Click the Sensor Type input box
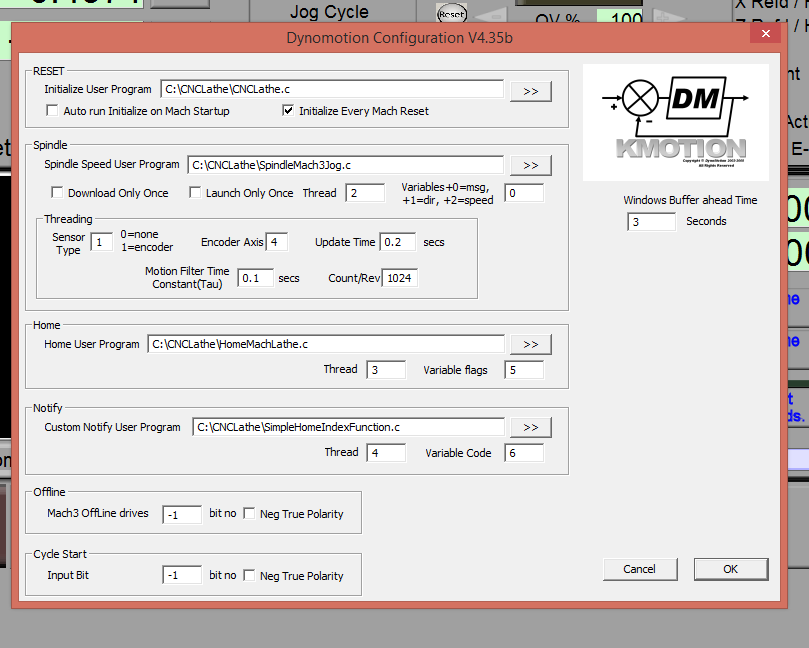 click(101, 242)
